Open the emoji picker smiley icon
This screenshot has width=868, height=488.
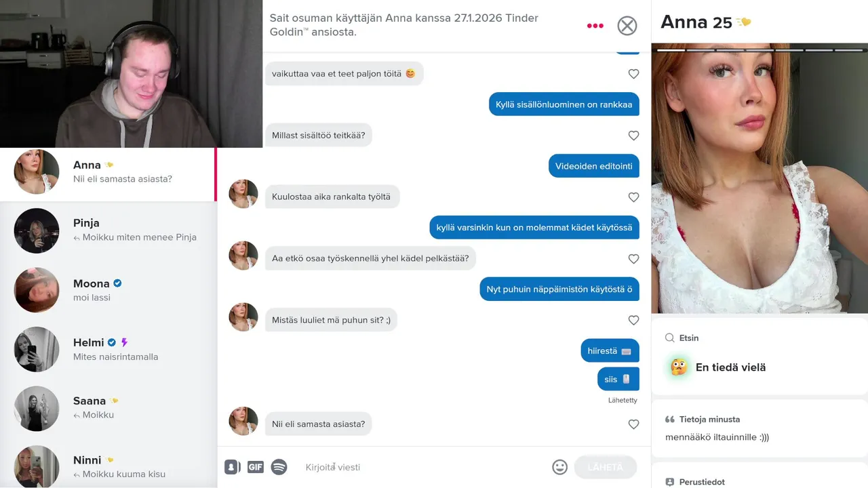click(559, 467)
